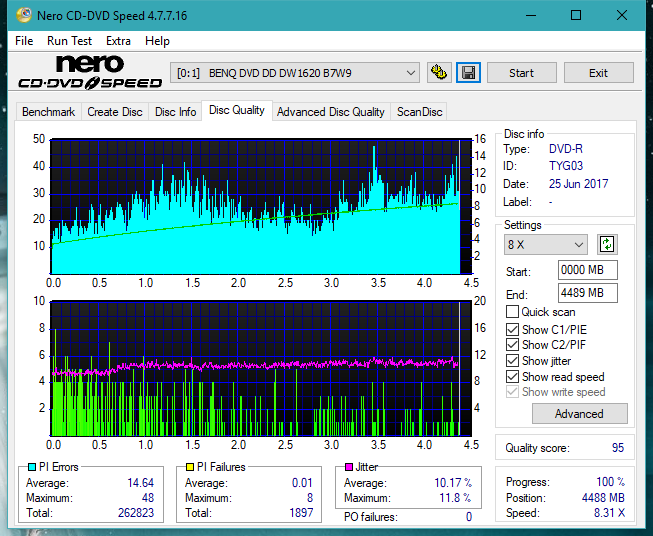This screenshot has height=536, width=653.
Task: Click inside the PI Errors upper graph
Action: (261, 207)
